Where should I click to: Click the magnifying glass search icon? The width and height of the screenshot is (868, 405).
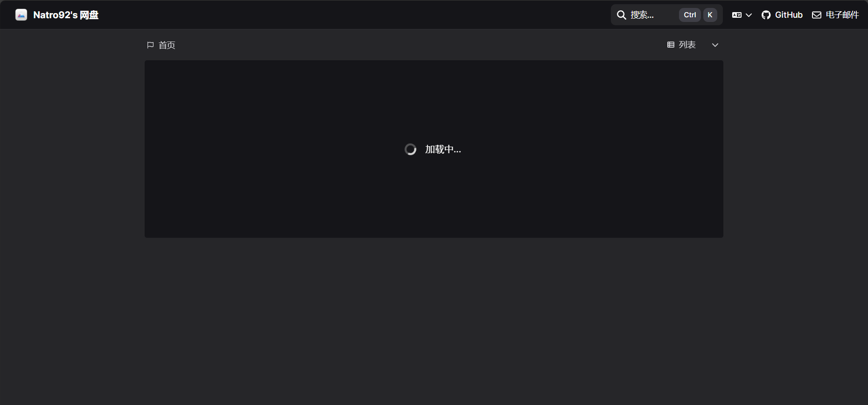coord(622,15)
